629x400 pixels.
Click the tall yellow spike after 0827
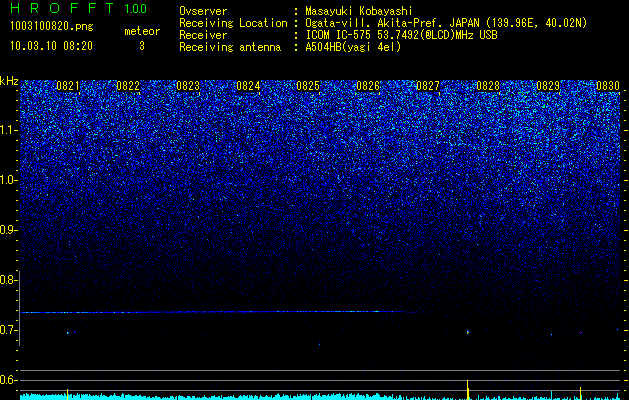[x=468, y=390]
